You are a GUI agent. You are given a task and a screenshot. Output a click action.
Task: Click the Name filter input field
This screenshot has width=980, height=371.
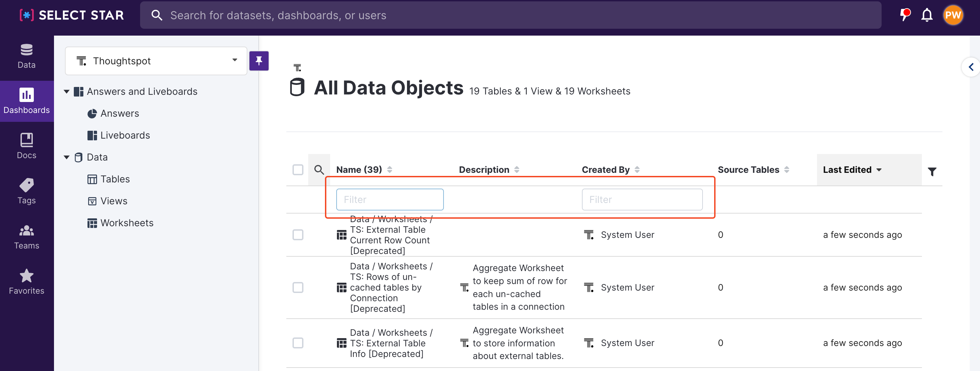[x=390, y=199]
